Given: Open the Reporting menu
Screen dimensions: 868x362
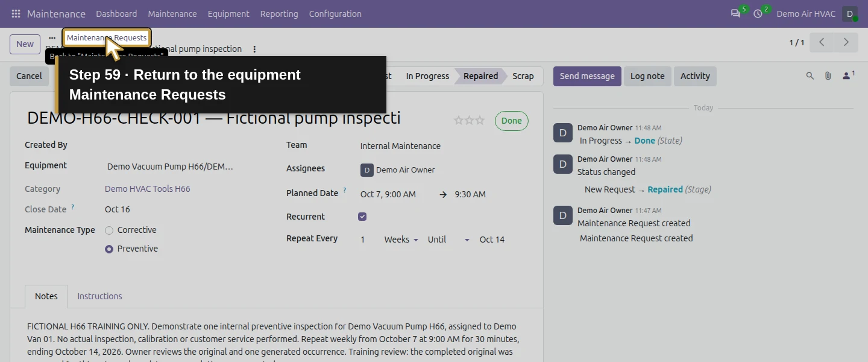Looking at the screenshot, I should pyautogui.click(x=279, y=14).
